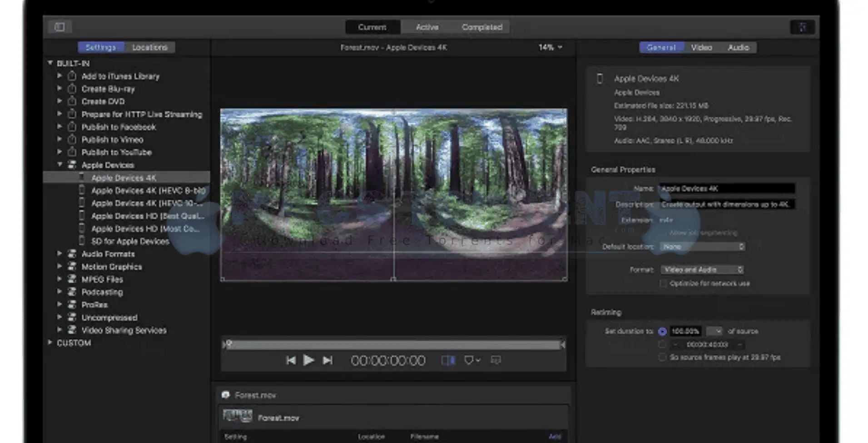Click the phone icon in the Apple Devices 4K summary

[x=600, y=79]
